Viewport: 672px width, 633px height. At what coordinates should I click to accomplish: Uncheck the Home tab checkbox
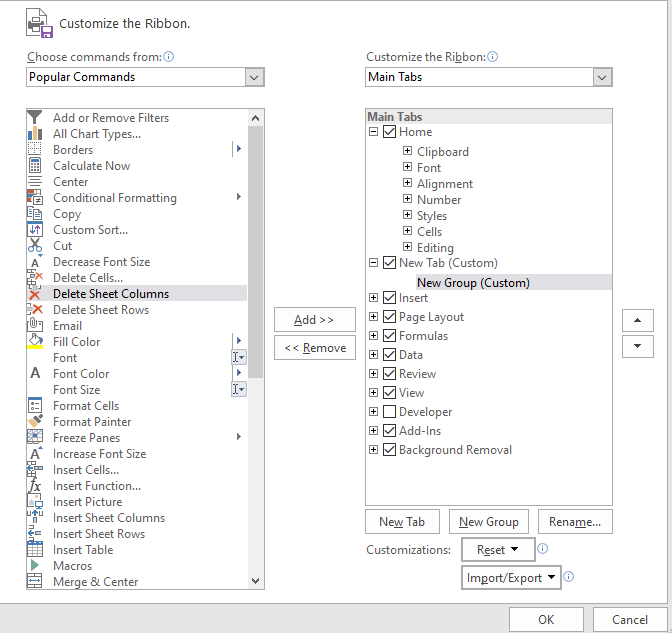point(389,131)
